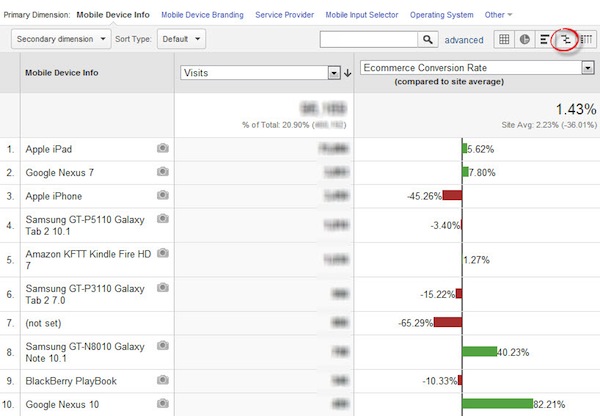Click into the table search field
The height and width of the screenshot is (416, 600).
click(369, 39)
